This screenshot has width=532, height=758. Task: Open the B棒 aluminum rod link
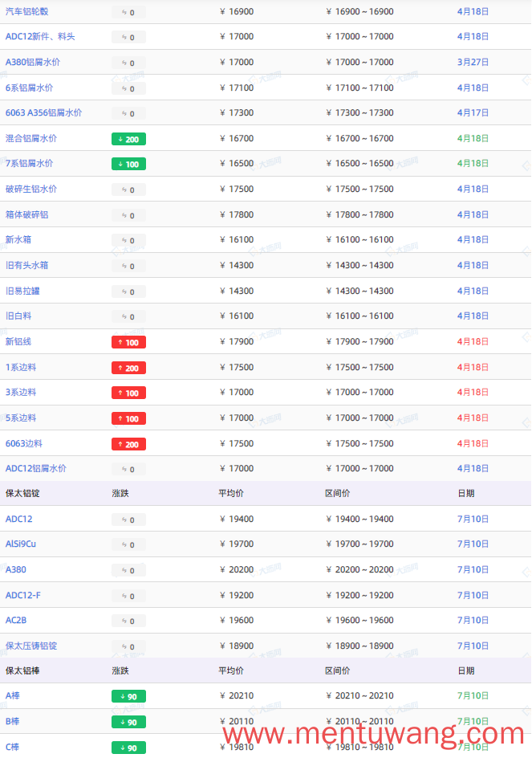(13, 721)
